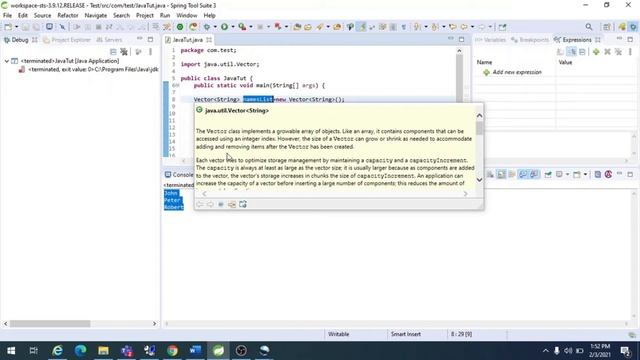Select the Debug perspective icon at far right

(633, 27)
